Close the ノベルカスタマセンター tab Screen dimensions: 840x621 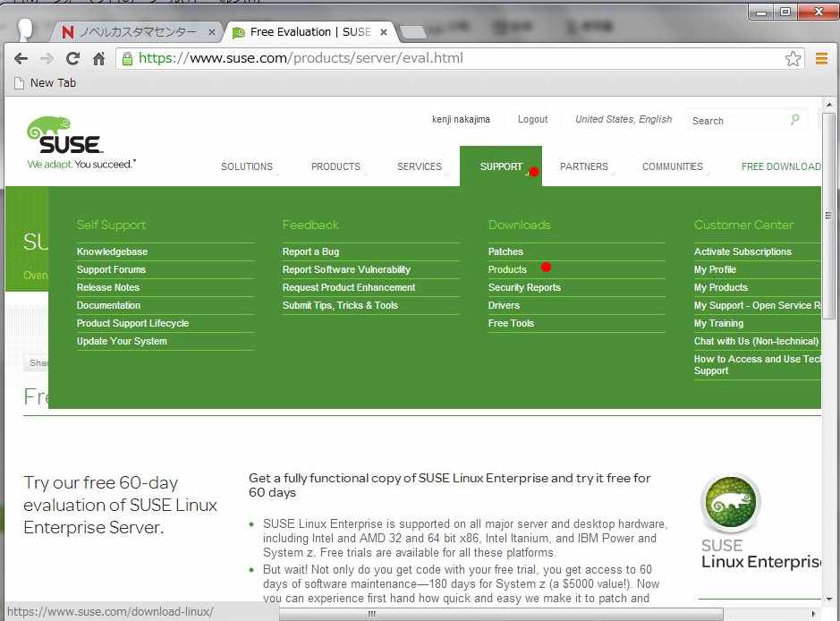point(212,32)
